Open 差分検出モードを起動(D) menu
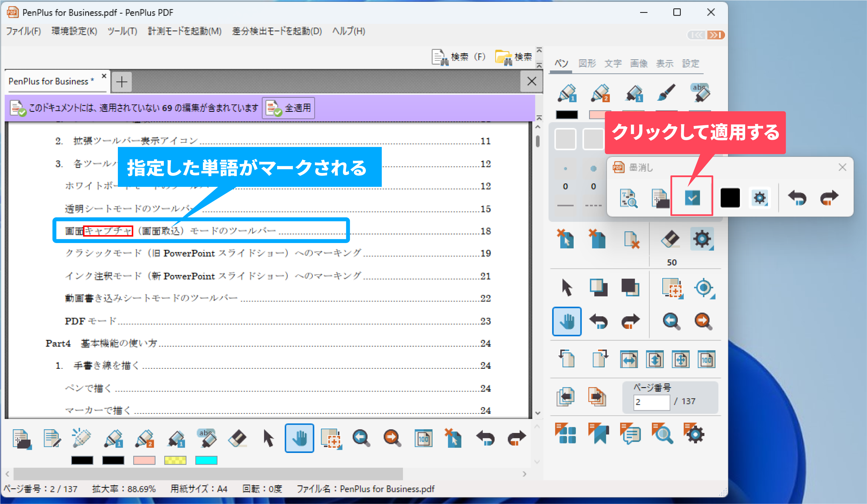867x504 pixels. 277,31
